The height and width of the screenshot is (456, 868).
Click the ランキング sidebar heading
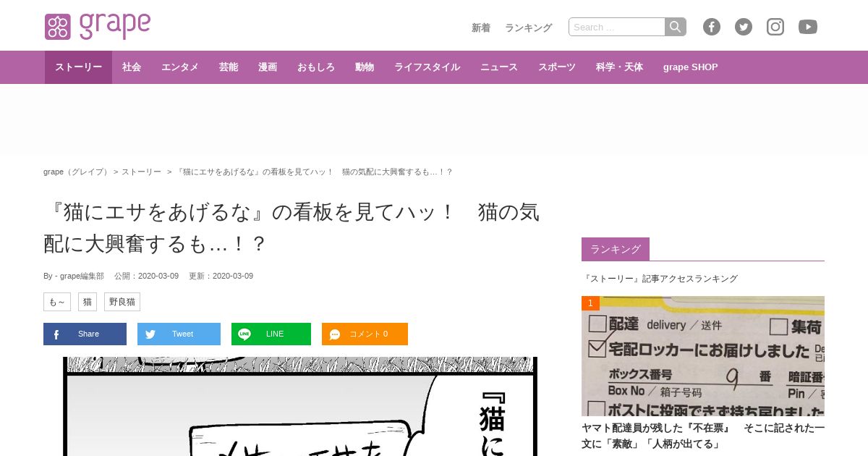616,249
